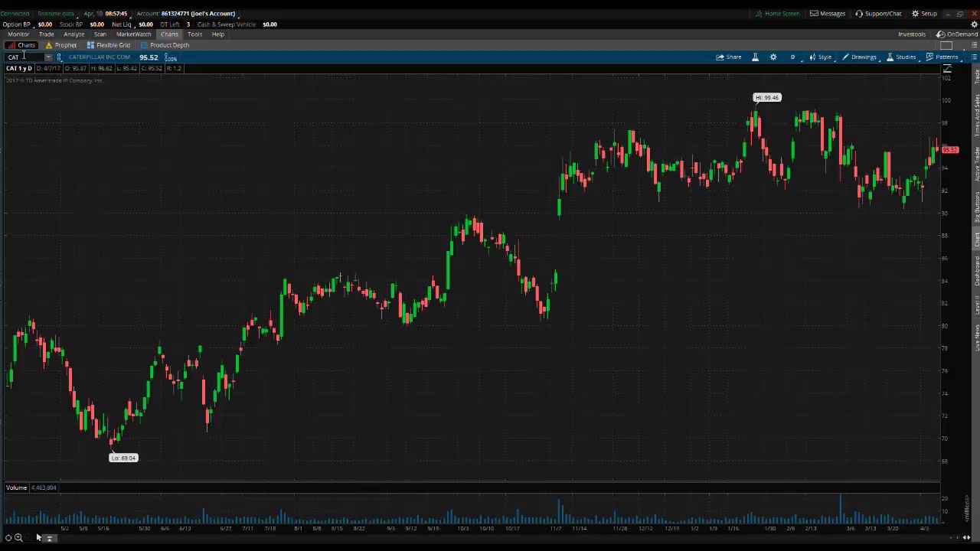Open Setup menu
Viewport: 980px width, 551px height.
click(924, 14)
